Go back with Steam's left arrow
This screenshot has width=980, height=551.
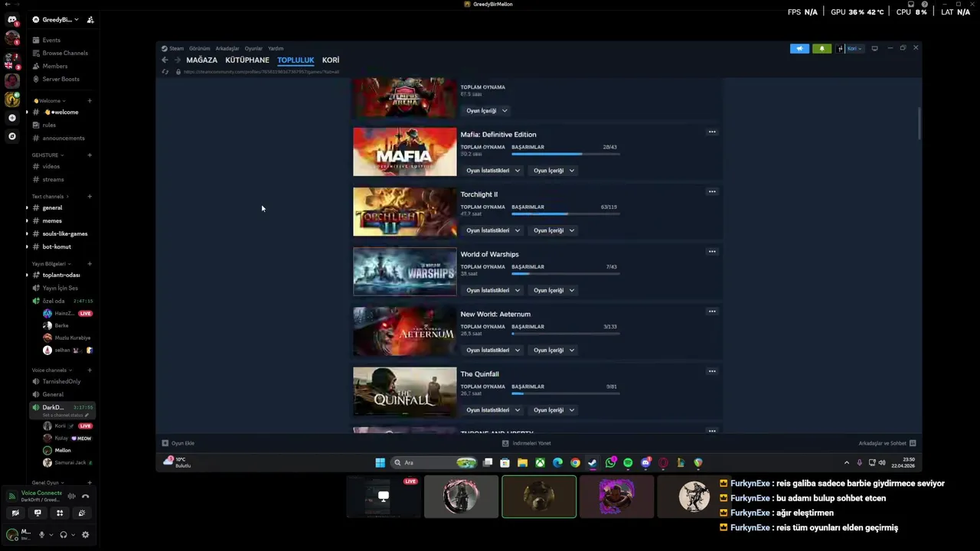165,60
